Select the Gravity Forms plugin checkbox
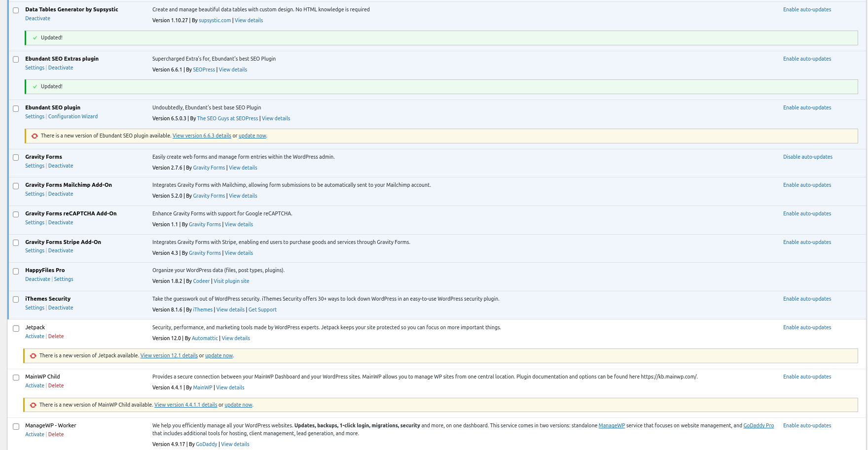This screenshot has width=868, height=450. (x=16, y=158)
